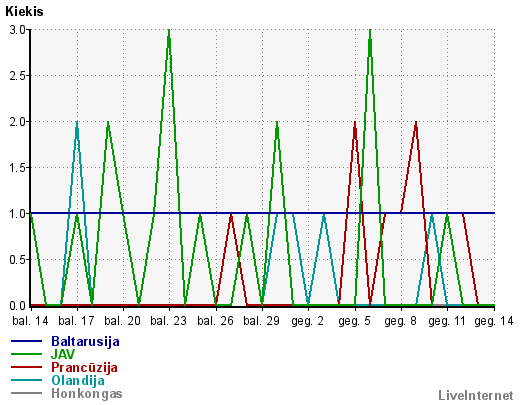The height and width of the screenshot is (405, 520).
Task: Click the 3.0 value on vertical axis
Action: (x=17, y=30)
